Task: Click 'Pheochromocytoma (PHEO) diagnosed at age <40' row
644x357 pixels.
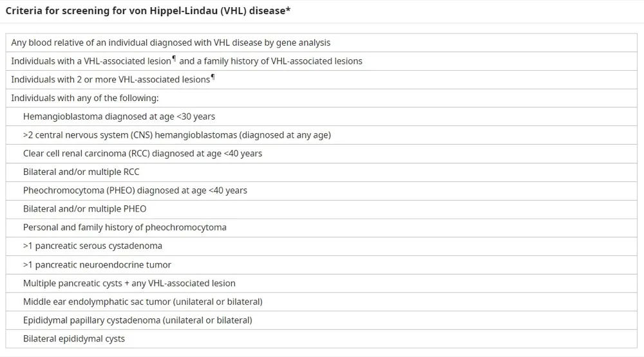Action: point(135,190)
